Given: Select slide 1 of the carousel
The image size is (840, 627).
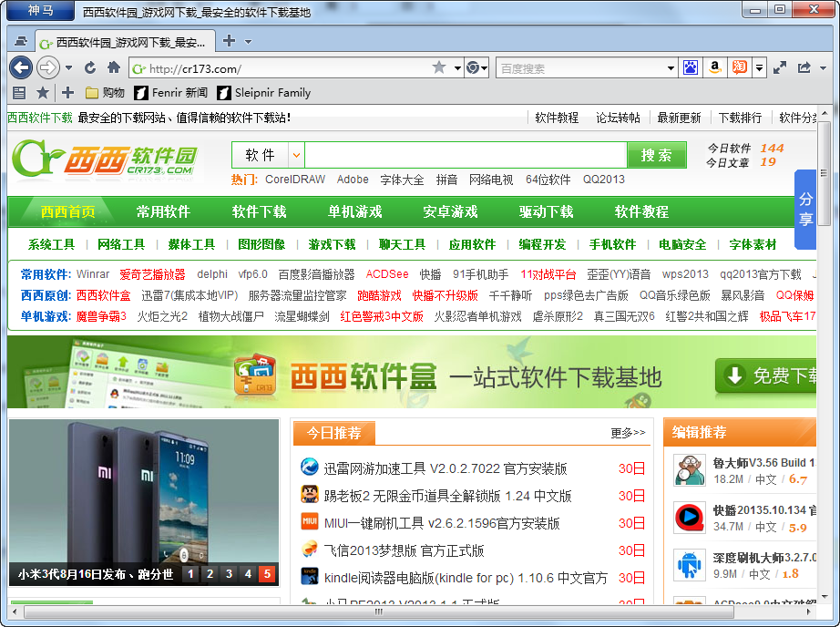Looking at the screenshot, I should pyautogui.click(x=190, y=574).
